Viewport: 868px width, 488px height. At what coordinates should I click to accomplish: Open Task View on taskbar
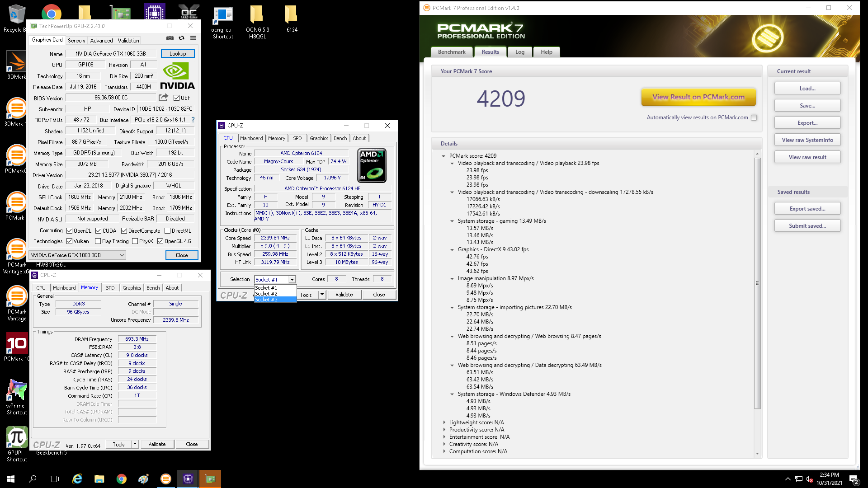tap(54, 479)
